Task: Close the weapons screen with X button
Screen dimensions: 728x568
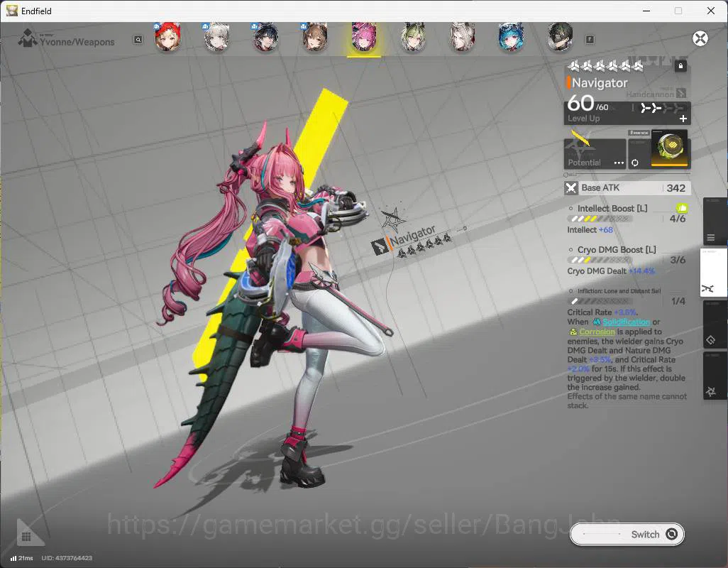Action: 700,38
